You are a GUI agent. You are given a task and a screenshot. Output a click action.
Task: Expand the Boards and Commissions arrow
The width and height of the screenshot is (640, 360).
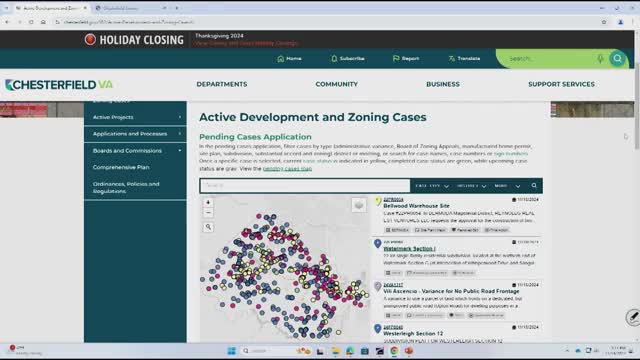[180, 151]
